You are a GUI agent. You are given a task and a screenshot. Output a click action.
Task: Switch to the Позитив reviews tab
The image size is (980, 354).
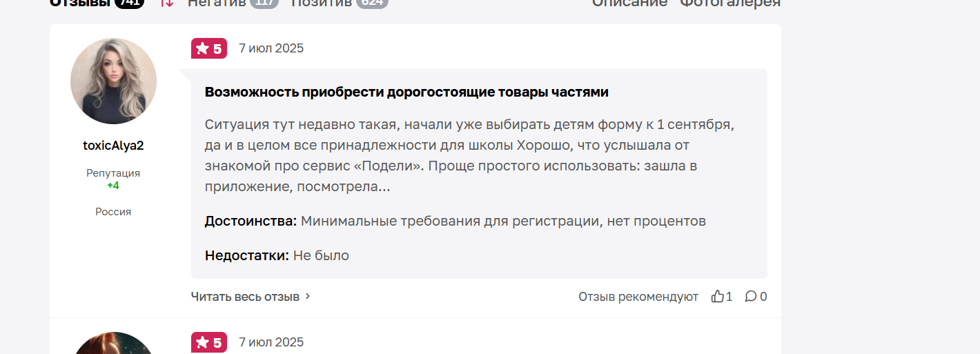click(x=321, y=3)
